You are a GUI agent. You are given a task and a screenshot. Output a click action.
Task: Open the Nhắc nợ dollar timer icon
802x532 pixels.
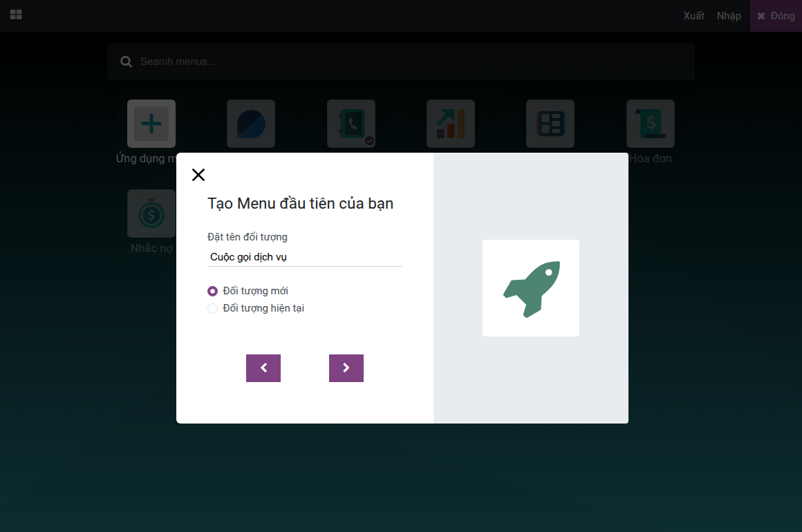tap(151, 213)
